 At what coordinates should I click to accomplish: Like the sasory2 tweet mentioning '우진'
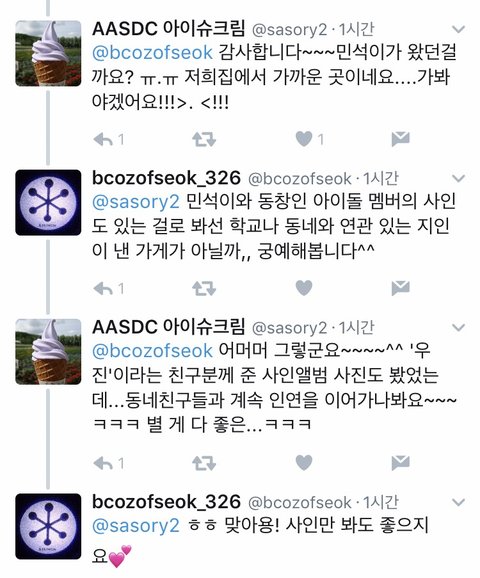[304, 463]
